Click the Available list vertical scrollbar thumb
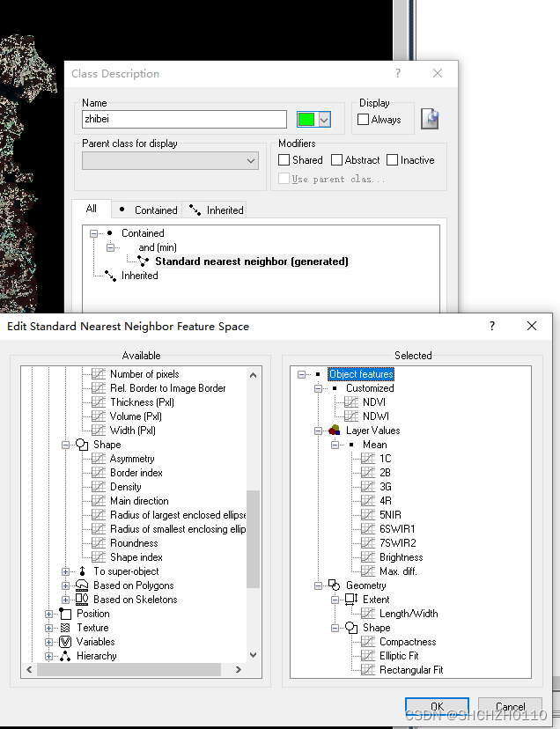Screen dimensions: 560x729 point(253,540)
